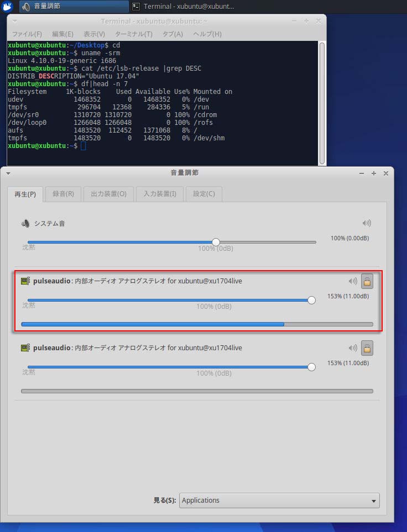Open ヘルプ(H) menu in Terminal
Viewport: 407px width, 532px height.
tap(207, 34)
